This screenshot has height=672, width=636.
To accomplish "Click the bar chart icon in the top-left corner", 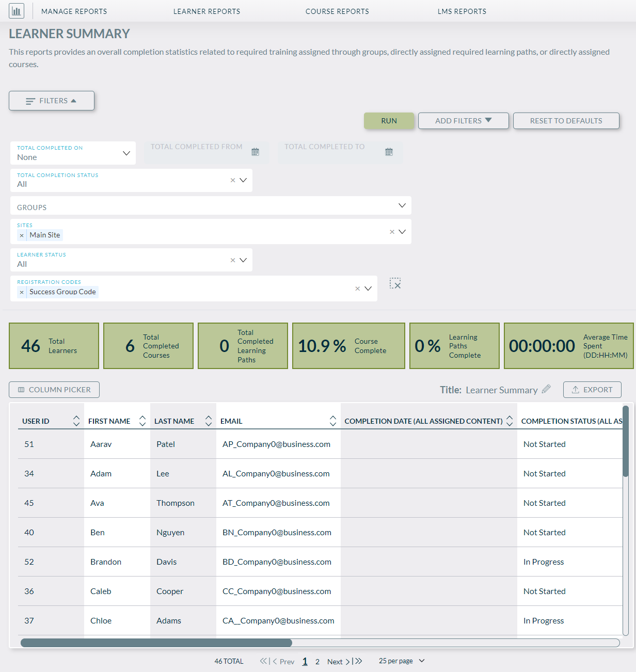I will (x=16, y=10).
